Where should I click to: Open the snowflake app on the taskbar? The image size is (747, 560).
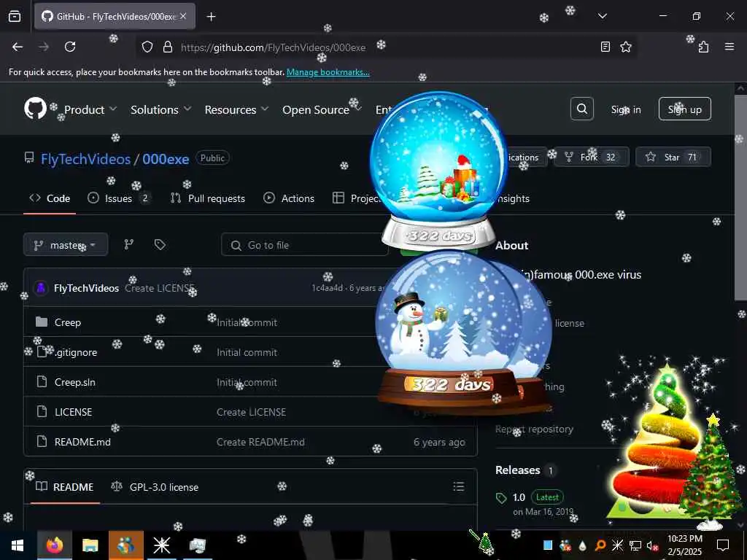[x=161, y=545]
